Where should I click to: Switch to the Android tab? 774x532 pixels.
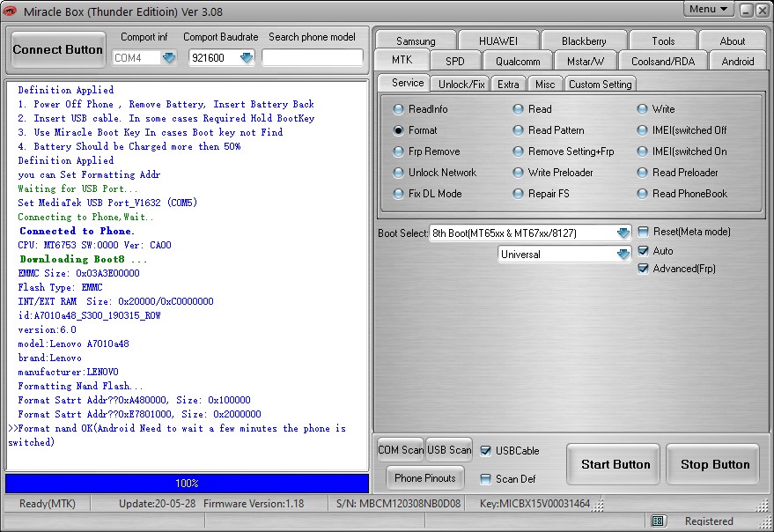tap(738, 62)
